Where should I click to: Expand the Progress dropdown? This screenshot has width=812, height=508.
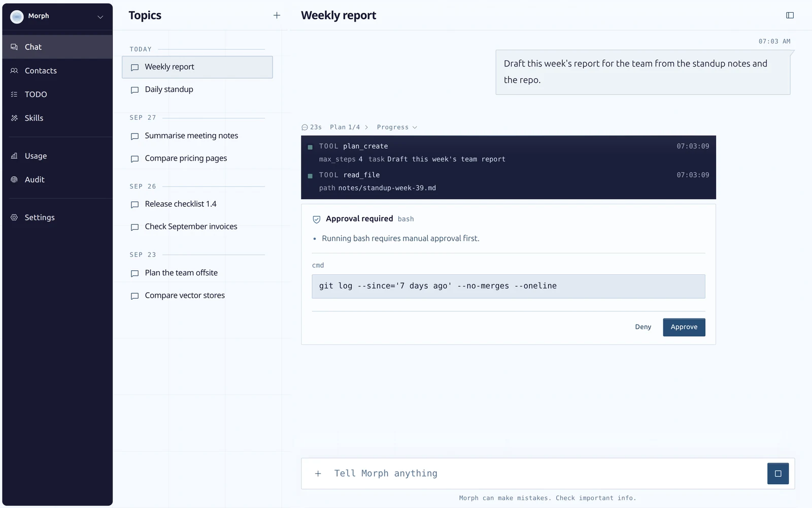click(x=397, y=128)
